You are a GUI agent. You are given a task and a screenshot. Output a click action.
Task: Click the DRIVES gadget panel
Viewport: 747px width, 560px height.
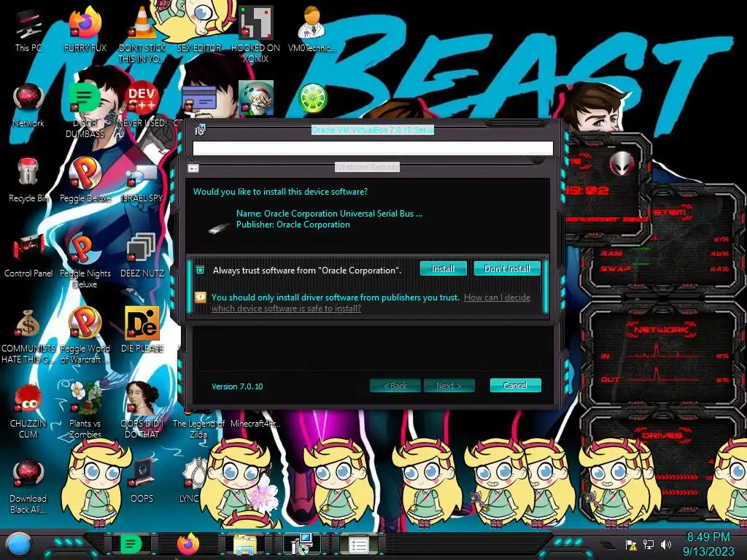[x=661, y=464]
